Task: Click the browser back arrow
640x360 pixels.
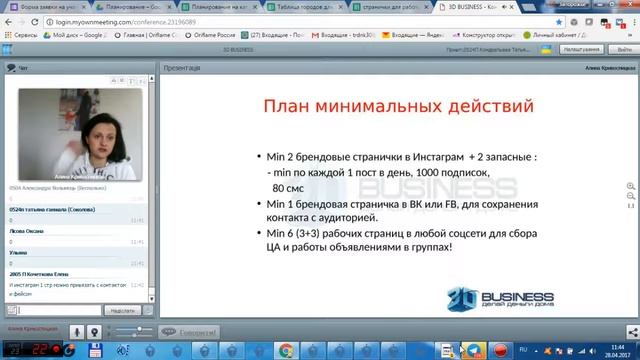Action: pyautogui.click(x=8, y=22)
